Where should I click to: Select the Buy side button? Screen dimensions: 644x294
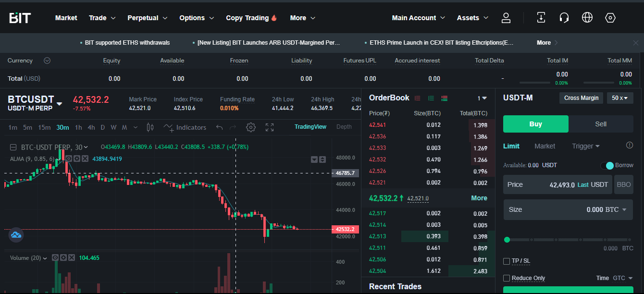click(x=536, y=124)
